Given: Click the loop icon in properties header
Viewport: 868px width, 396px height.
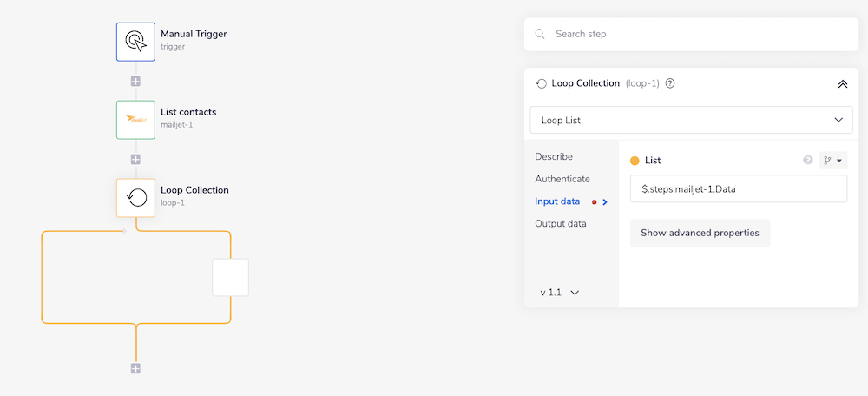Looking at the screenshot, I should [542, 84].
